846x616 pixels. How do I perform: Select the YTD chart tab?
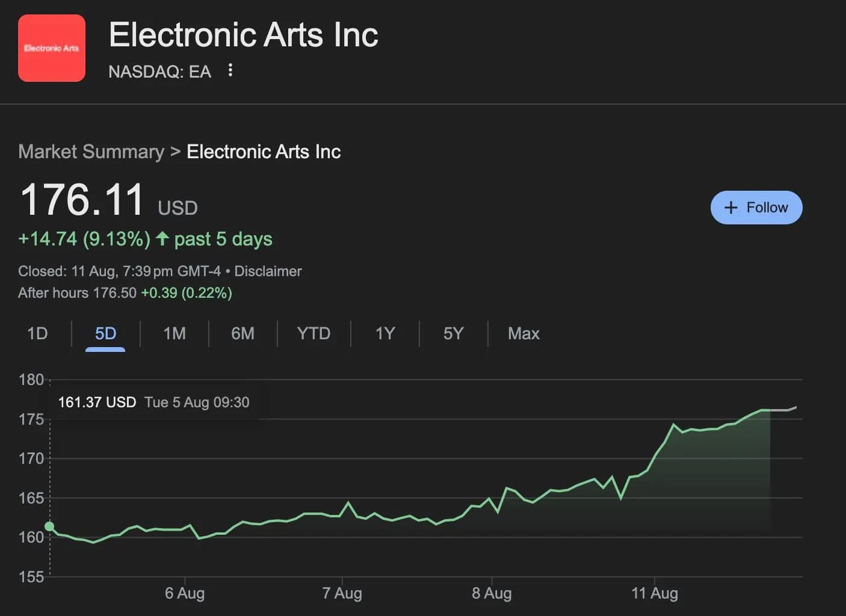(x=313, y=333)
